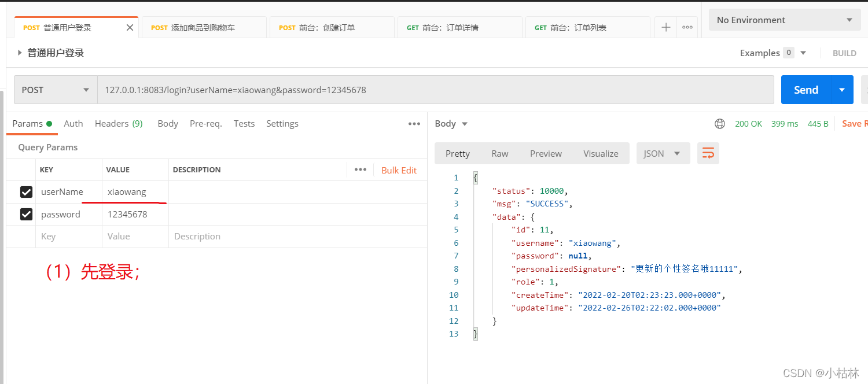Image resolution: width=868 pixels, height=384 pixels.
Task: Open the Tests tab
Action: (x=244, y=124)
